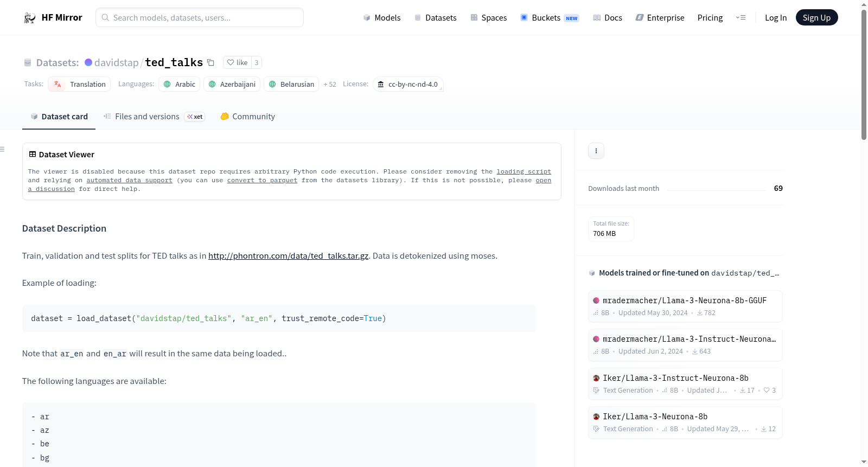Open the three-dot options menu in the sidebar

[x=596, y=151]
